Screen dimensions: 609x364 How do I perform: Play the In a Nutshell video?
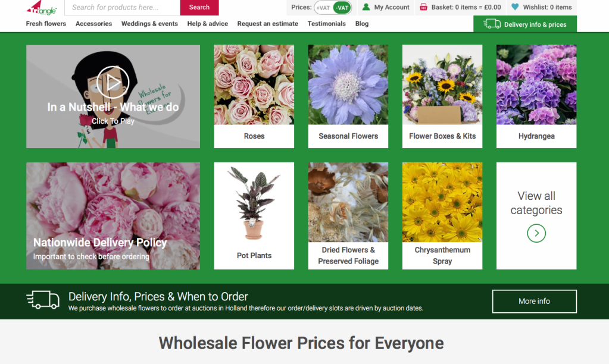(x=113, y=82)
